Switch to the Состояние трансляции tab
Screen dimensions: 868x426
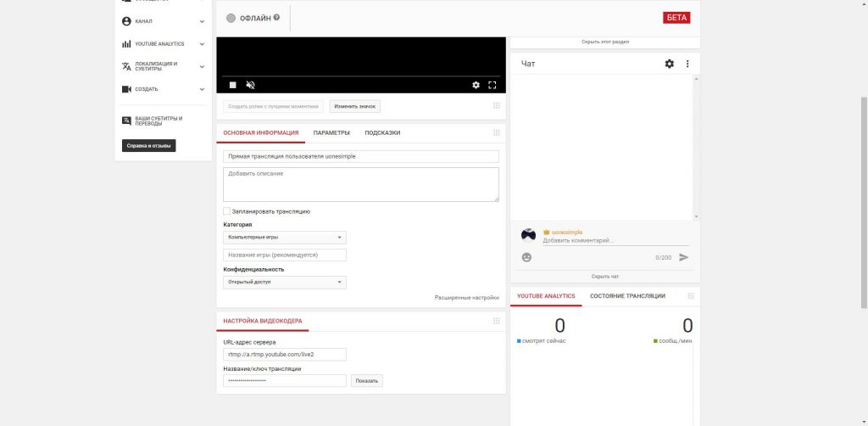click(627, 296)
